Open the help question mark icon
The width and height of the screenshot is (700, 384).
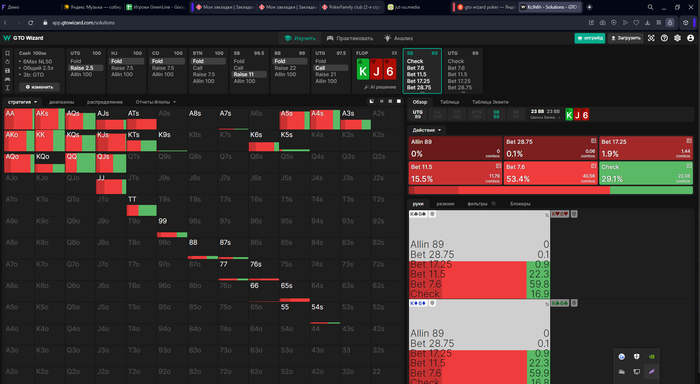664,38
